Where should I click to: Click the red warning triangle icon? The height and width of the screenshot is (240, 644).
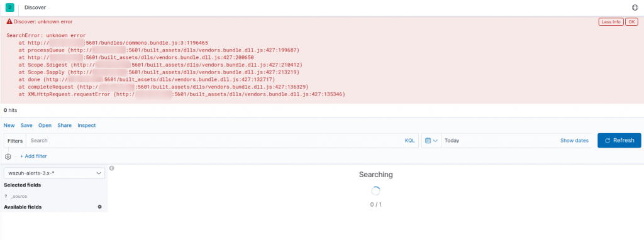coord(9,21)
